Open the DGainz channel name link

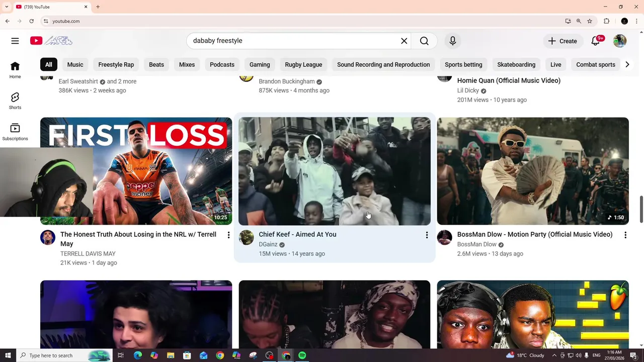(x=268, y=244)
